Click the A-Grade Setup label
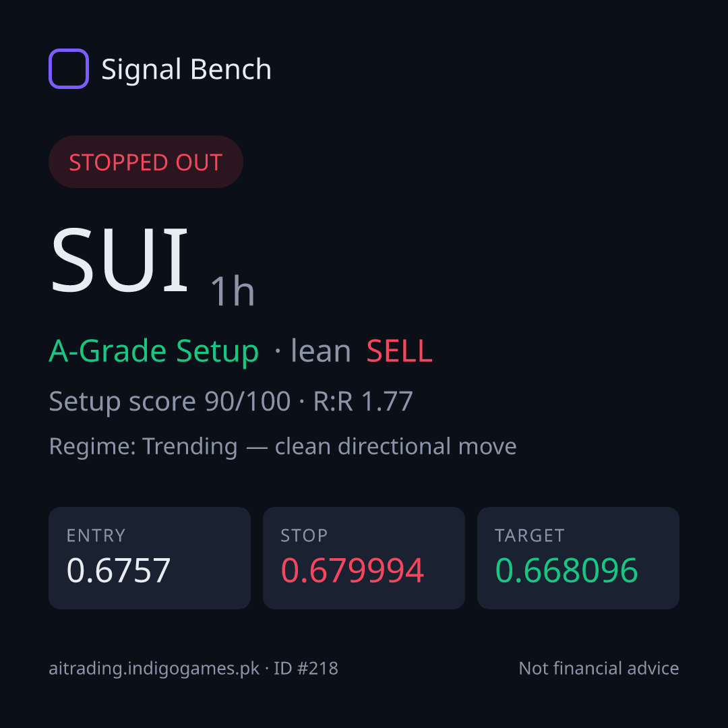This screenshot has width=728, height=728. [x=154, y=351]
